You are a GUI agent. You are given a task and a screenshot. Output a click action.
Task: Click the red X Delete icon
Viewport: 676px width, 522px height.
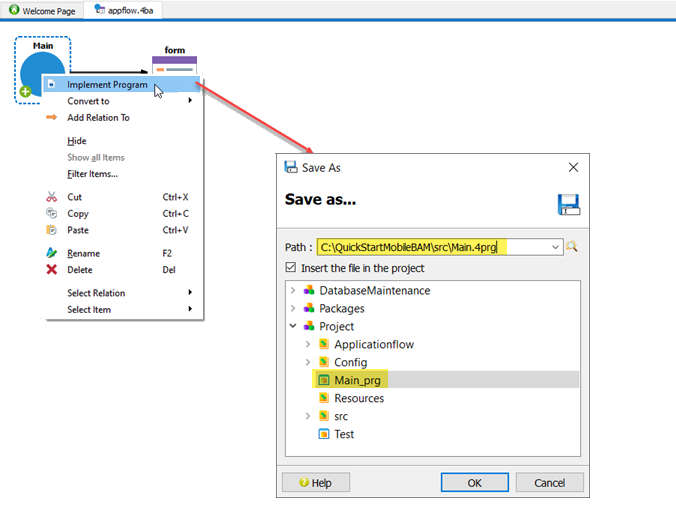(x=51, y=269)
